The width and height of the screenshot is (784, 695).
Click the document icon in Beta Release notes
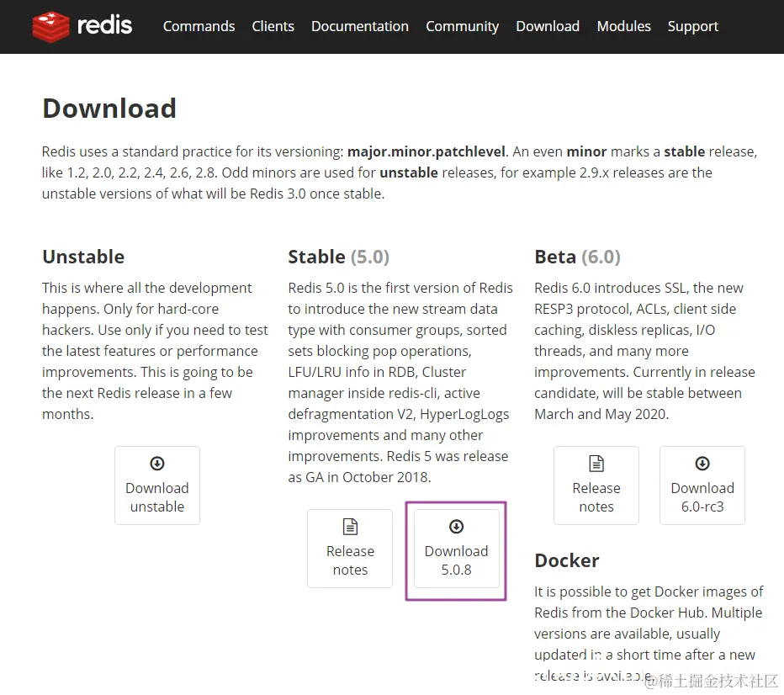click(596, 464)
